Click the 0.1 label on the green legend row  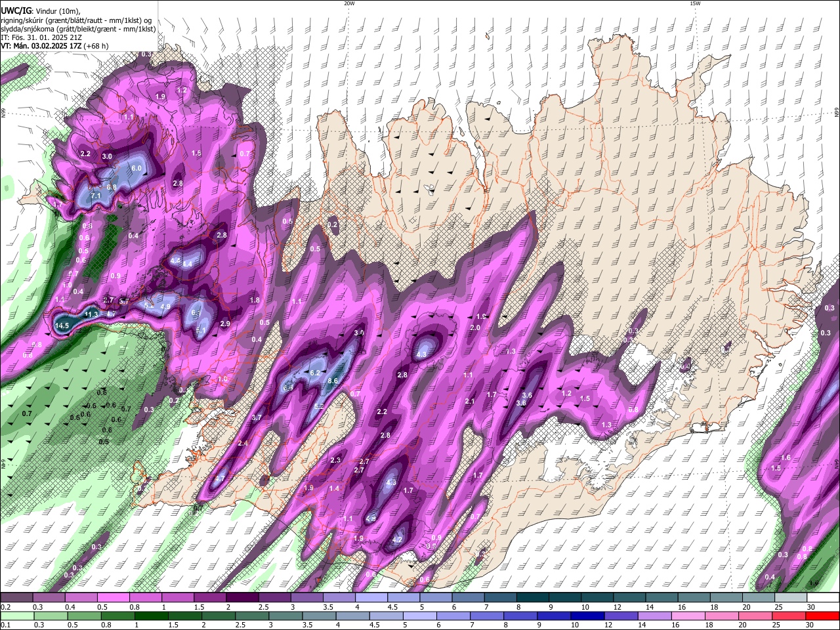point(5,625)
